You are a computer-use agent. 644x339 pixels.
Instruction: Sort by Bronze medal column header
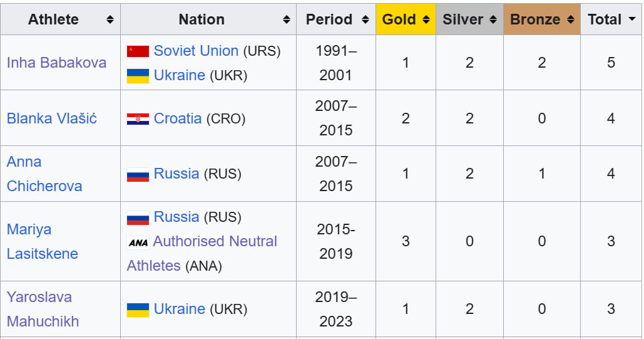coord(571,19)
